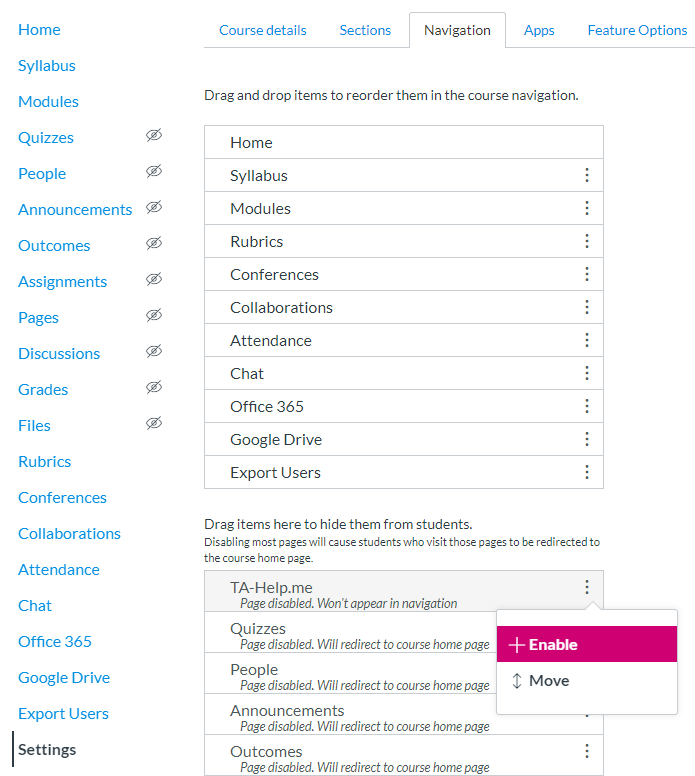Open options menu for Outcomes row
695x776 pixels.
tap(587, 751)
